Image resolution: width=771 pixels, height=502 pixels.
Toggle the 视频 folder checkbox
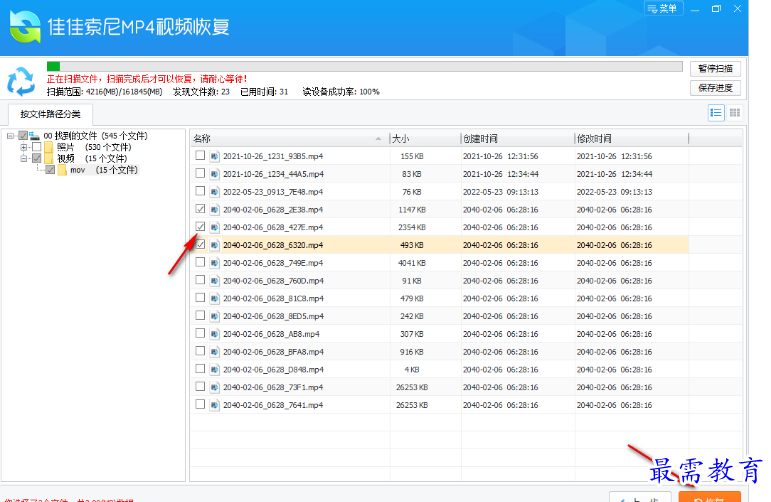(x=36, y=158)
